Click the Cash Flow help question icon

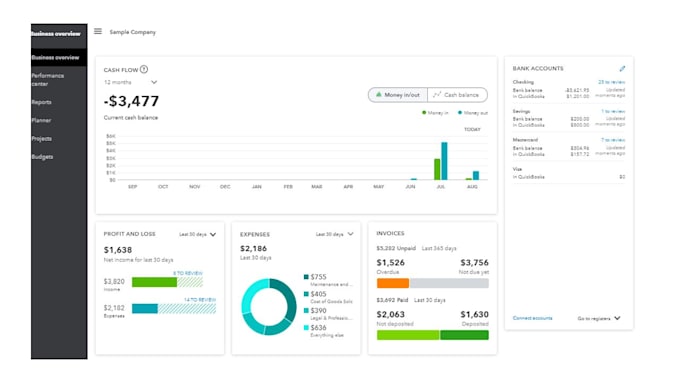144,69
